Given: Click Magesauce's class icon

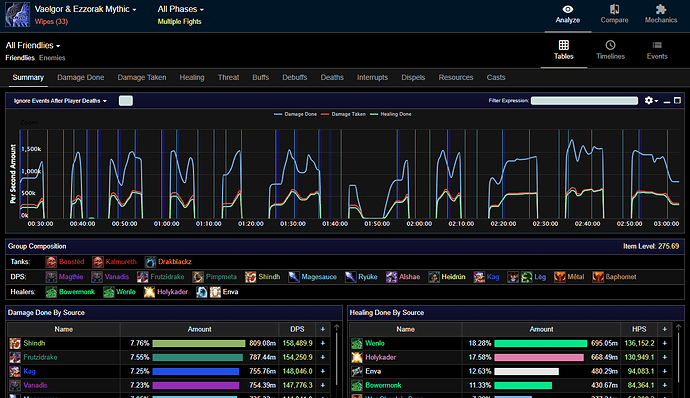Looking at the screenshot, I should tap(294, 277).
